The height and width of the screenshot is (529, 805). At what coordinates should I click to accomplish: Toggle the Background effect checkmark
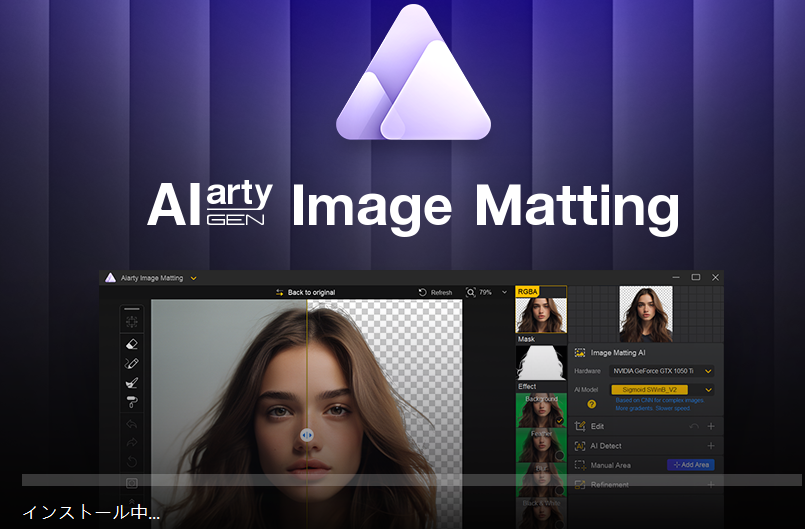[560, 421]
